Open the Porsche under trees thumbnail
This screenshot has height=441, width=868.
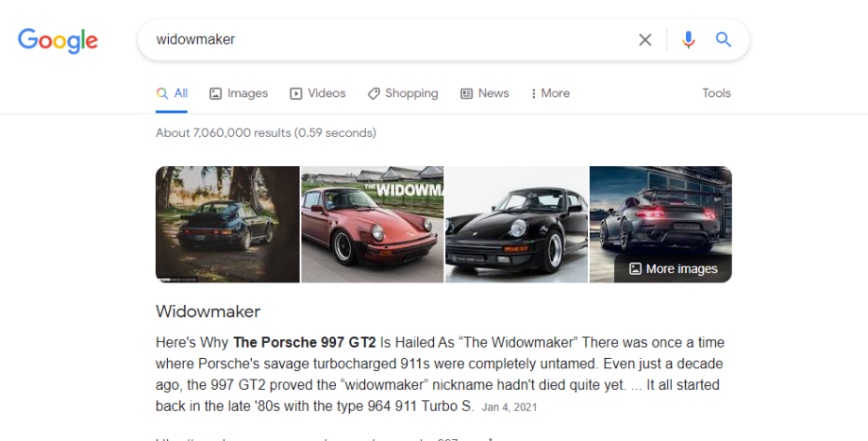pyautogui.click(x=228, y=224)
